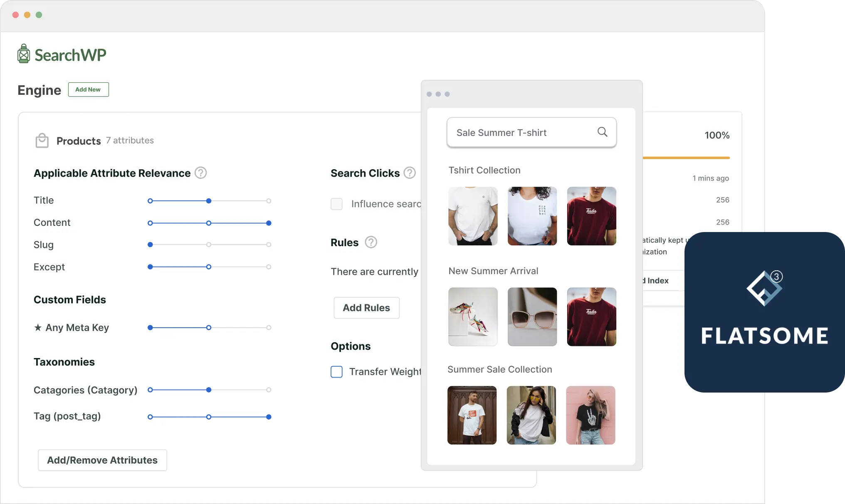The height and width of the screenshot is (504, 845).
Task: Select the Products shopping bag icon
Action: click(42, 140)
